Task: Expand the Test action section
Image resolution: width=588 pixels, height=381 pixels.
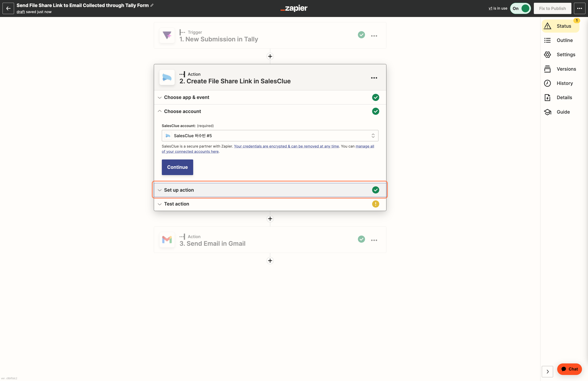Action: click(270, 204)
